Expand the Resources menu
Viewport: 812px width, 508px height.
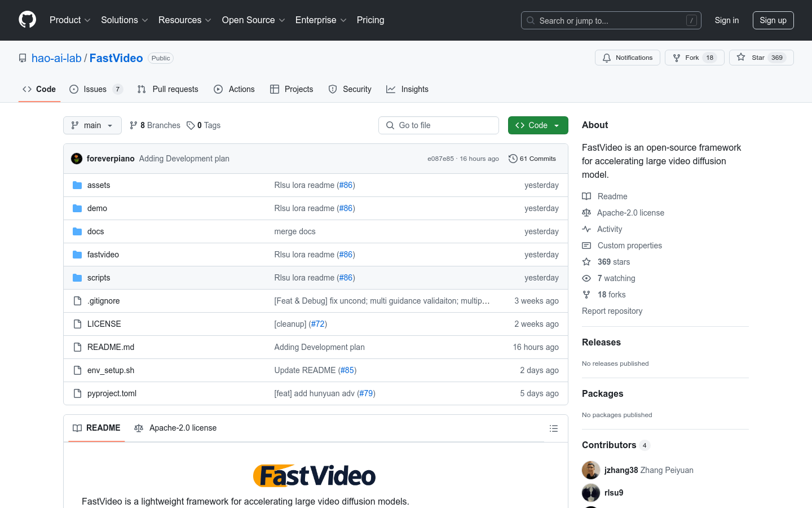(184, 20)
